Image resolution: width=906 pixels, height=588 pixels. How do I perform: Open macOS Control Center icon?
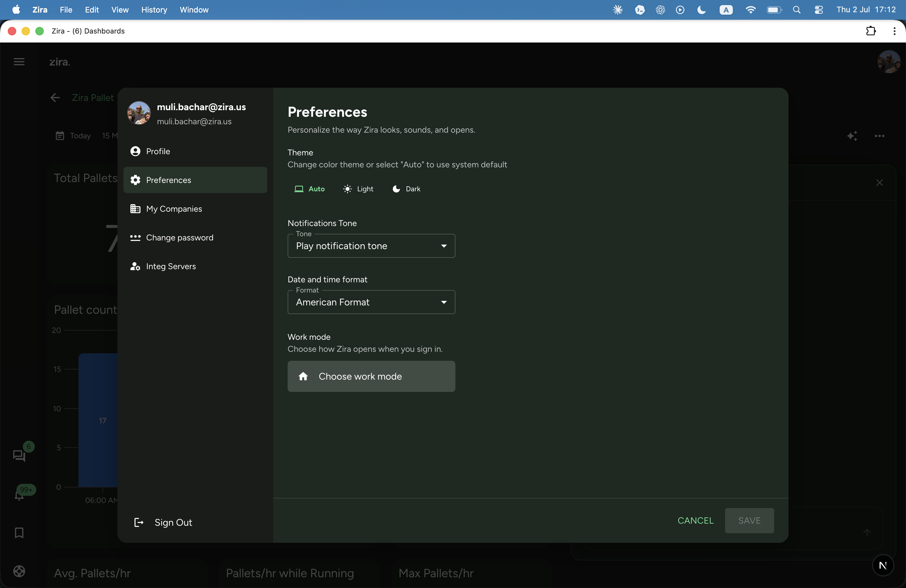tap(819, 10)
